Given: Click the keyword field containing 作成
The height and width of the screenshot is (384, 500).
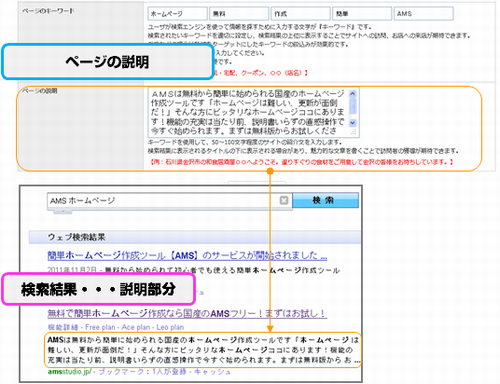Looking at the screenshot, I should 300,14.
